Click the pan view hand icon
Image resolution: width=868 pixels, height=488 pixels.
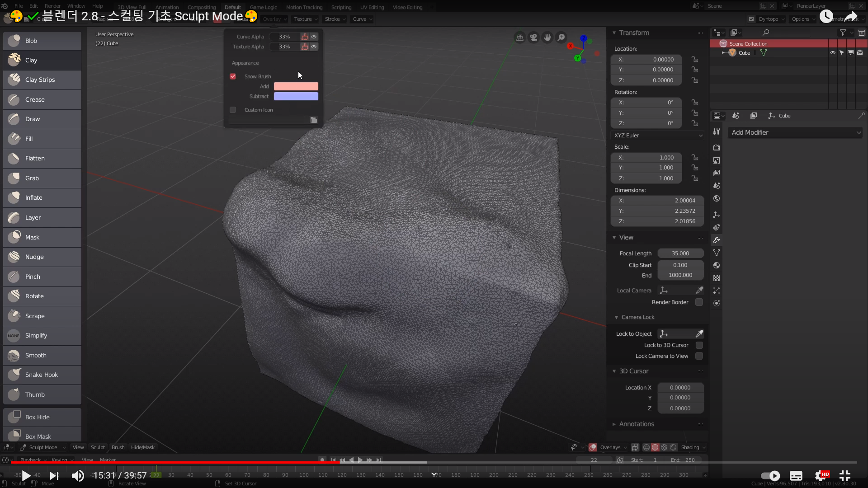[x=547, y=38]
